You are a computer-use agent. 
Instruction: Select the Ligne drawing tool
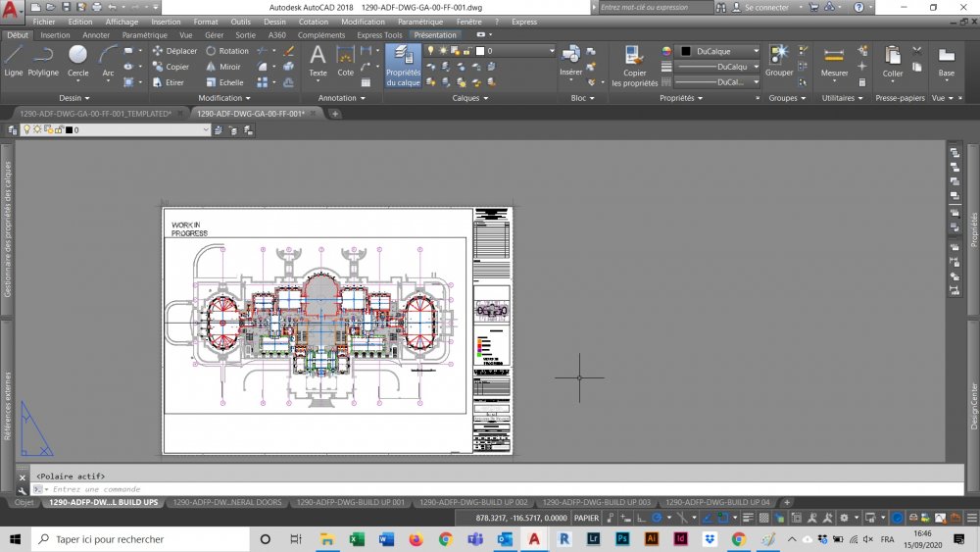tap(13, 61)
